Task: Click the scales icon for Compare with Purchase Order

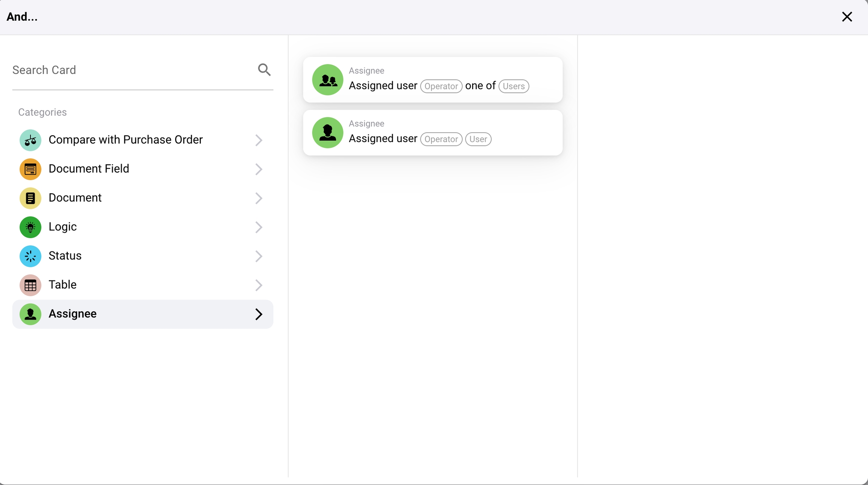Action: tap(30, 140)
